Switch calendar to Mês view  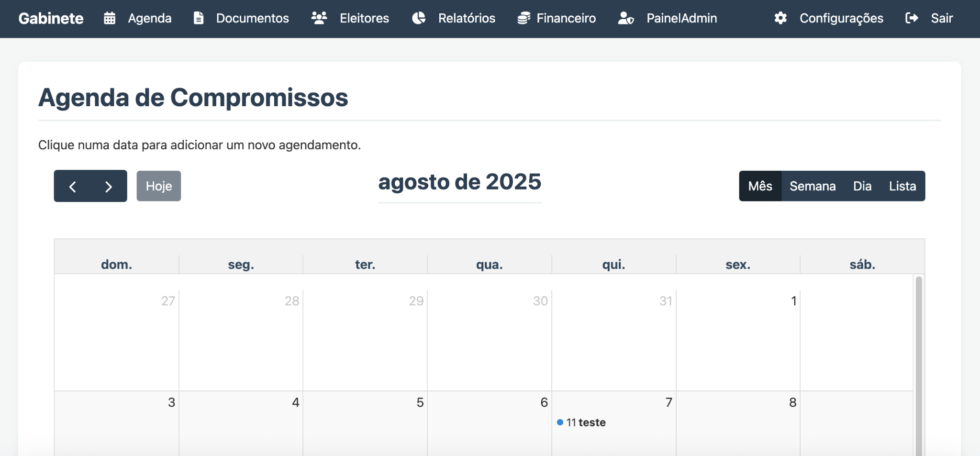(x=760, y=186)
